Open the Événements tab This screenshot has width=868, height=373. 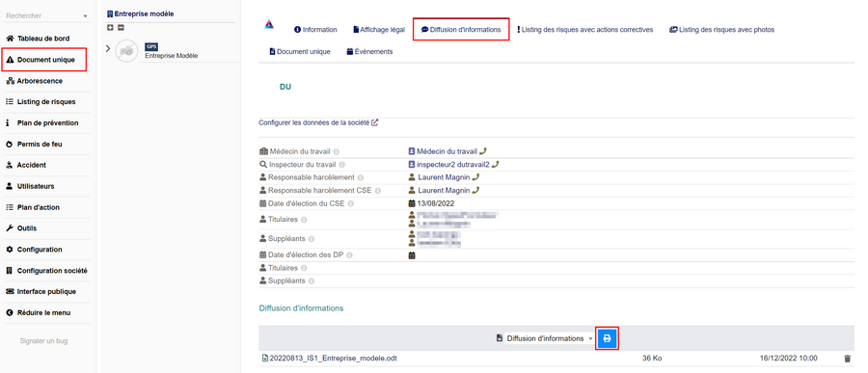click(x=369, y=51)
